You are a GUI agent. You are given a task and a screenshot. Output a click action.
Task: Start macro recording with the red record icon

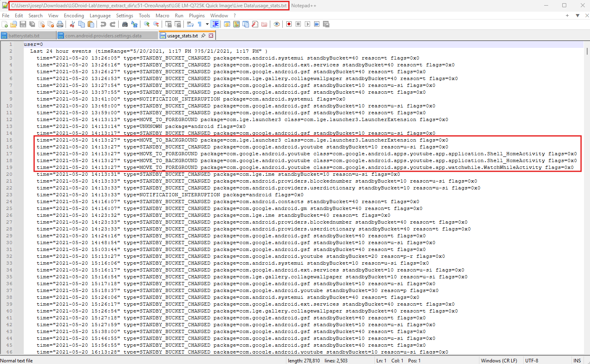(289, 24)
